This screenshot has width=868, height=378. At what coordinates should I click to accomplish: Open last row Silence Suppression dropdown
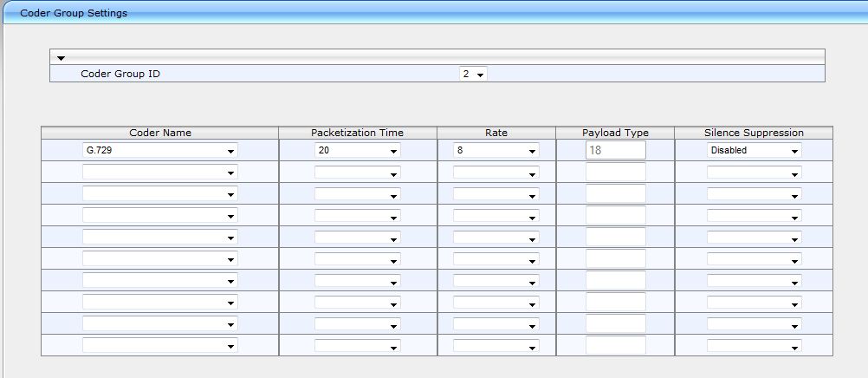(754, 346)
